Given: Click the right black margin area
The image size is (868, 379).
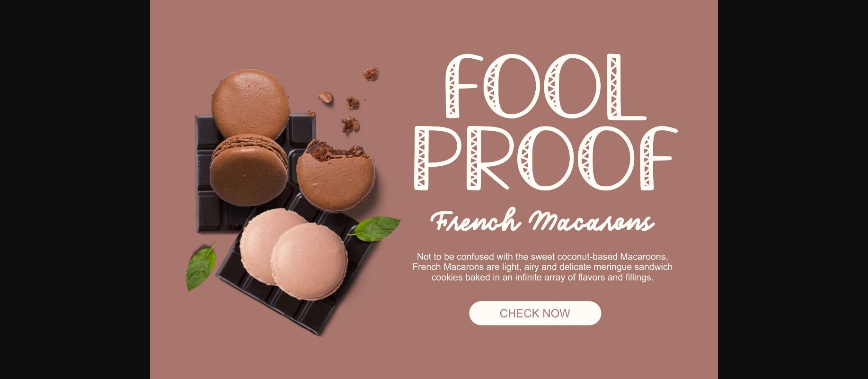Looking at the screenshot, I should pos(793,189).
